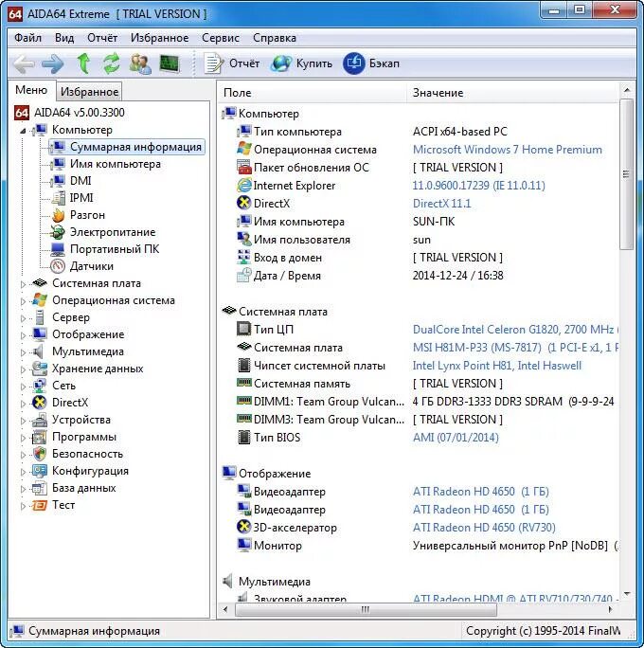Image resolution: width=644 pixels, height=648 pixels.
Task: Click the Пакет обновления ОС toolbox icon
Action: pos(244,168)
